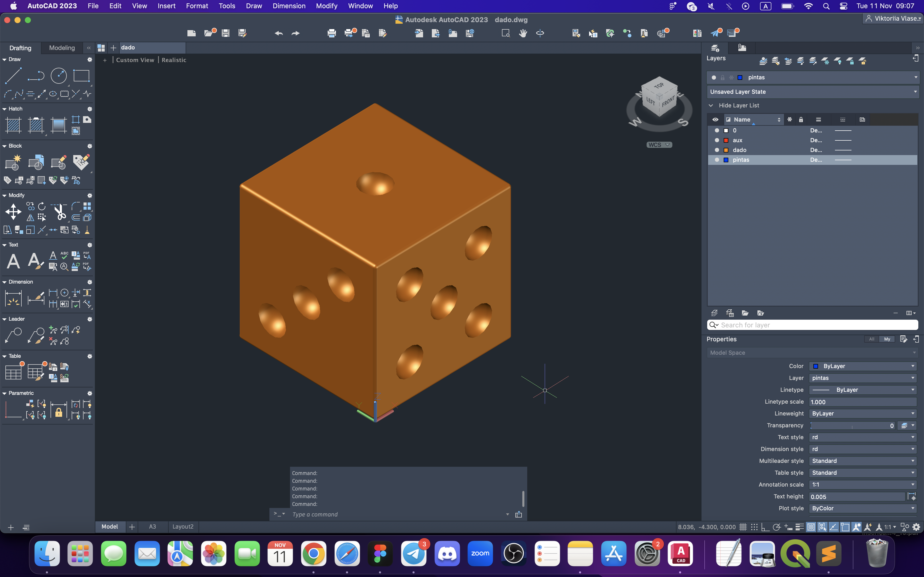Screen dimensions: 924x577
Task: Toggle visibility of the dado layer
Action: [x=717, y=150]
